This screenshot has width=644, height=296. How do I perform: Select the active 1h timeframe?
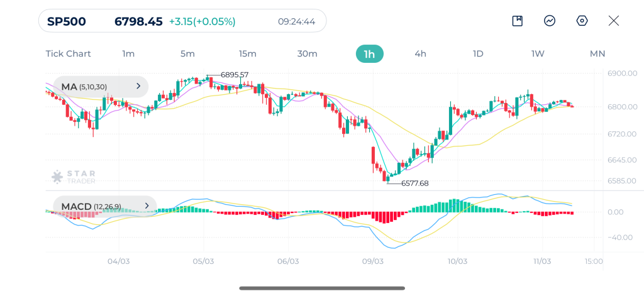[369, 53]
